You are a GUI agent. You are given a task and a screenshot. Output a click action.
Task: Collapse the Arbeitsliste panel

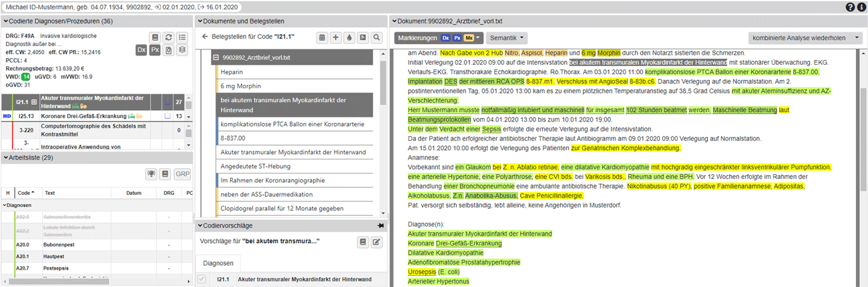click(6, 157)
